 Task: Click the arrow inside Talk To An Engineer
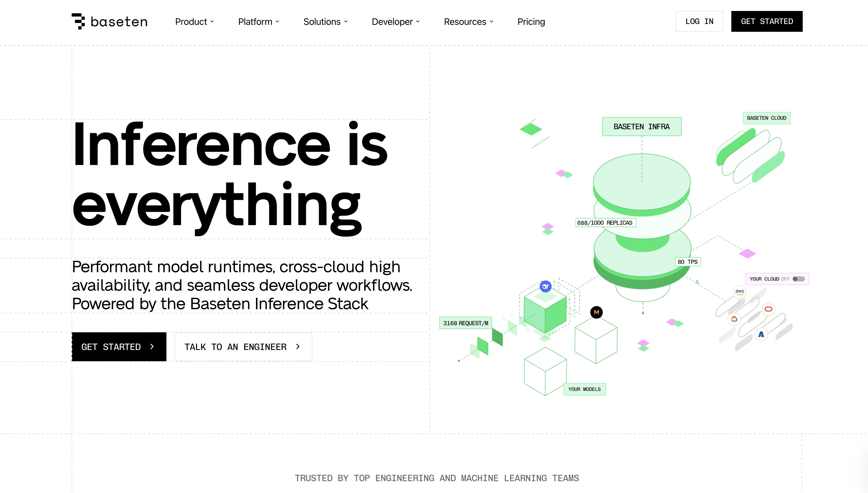point(298,347)
